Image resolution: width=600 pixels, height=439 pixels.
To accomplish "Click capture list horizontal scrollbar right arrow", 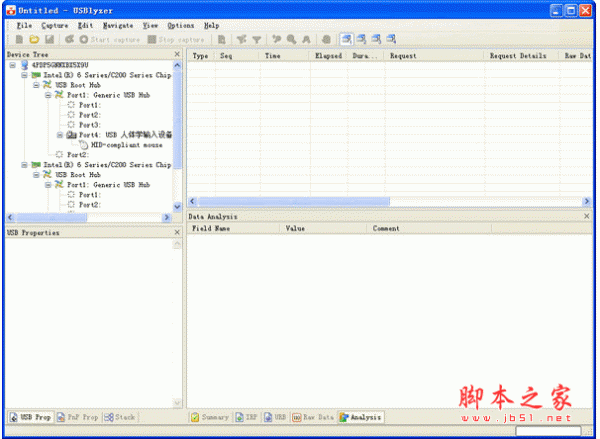I will [586, 201].
